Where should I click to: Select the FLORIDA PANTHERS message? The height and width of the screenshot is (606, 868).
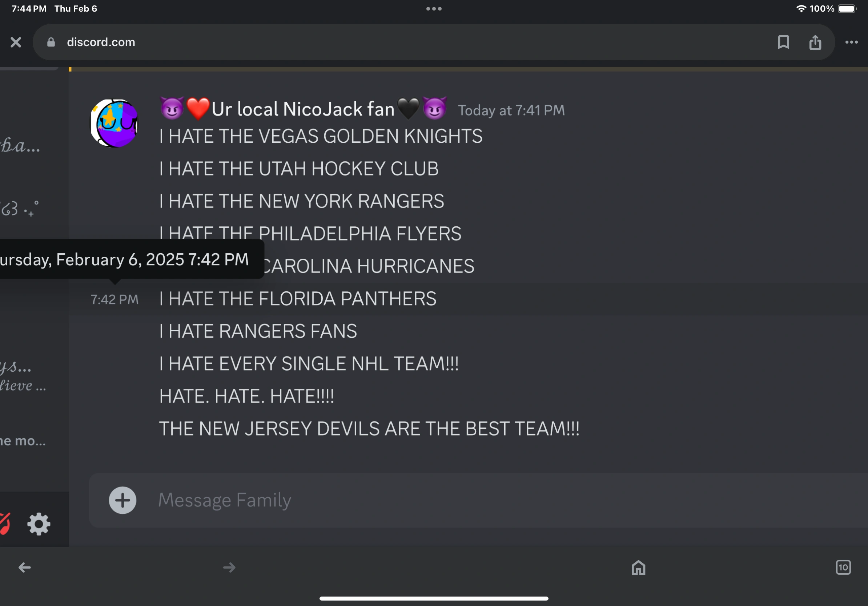pos(298,299)
